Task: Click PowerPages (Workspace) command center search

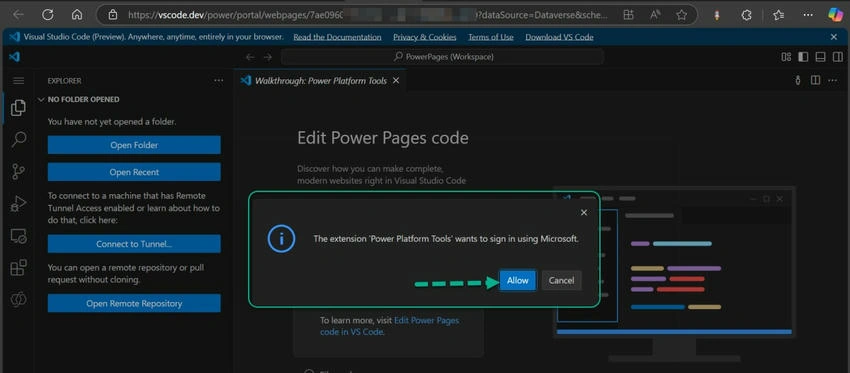Action: click(x=442, y=57)
